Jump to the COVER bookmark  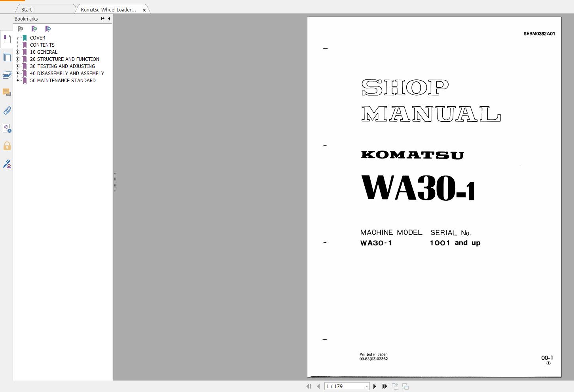38,38
